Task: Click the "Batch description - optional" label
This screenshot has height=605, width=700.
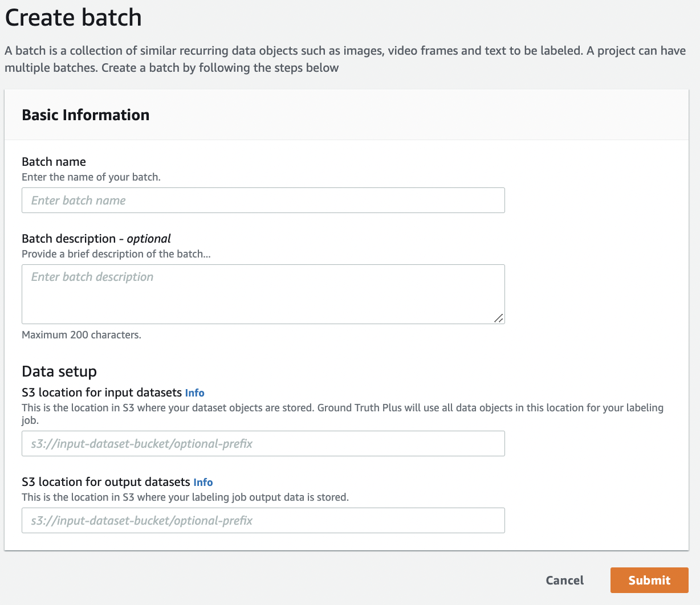Action: click(x=96, y=239)
